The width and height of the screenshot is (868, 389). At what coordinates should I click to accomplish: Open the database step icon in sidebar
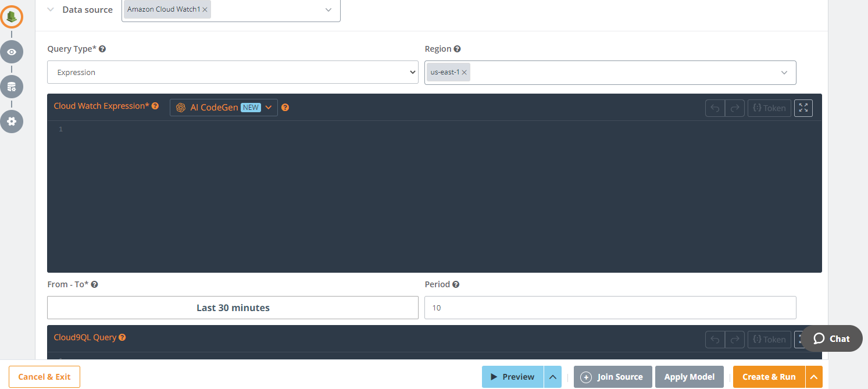[12, 87]
